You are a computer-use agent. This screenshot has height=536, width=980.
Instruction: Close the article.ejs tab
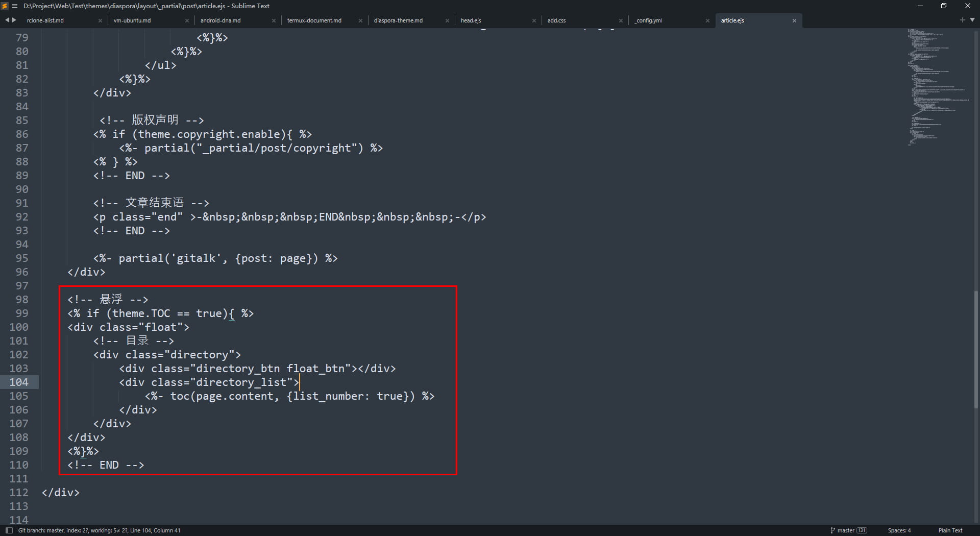[x=794, y=20]
